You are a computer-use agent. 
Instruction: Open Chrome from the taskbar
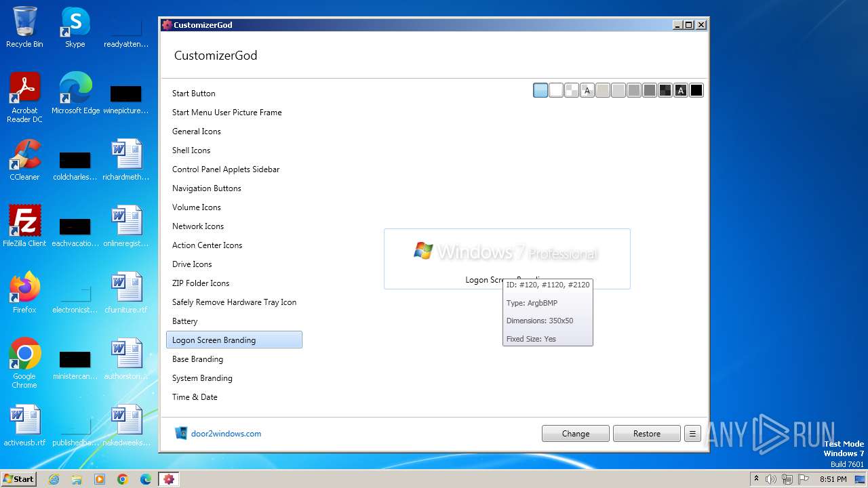123,479
